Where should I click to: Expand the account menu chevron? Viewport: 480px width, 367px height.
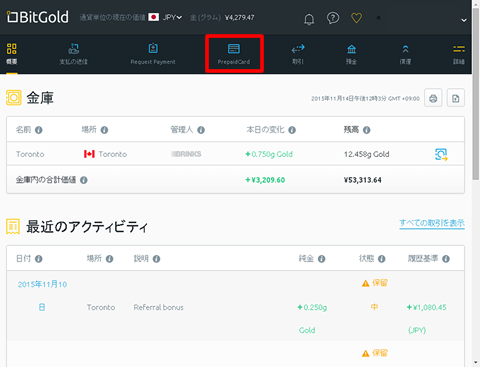[464, 20]
